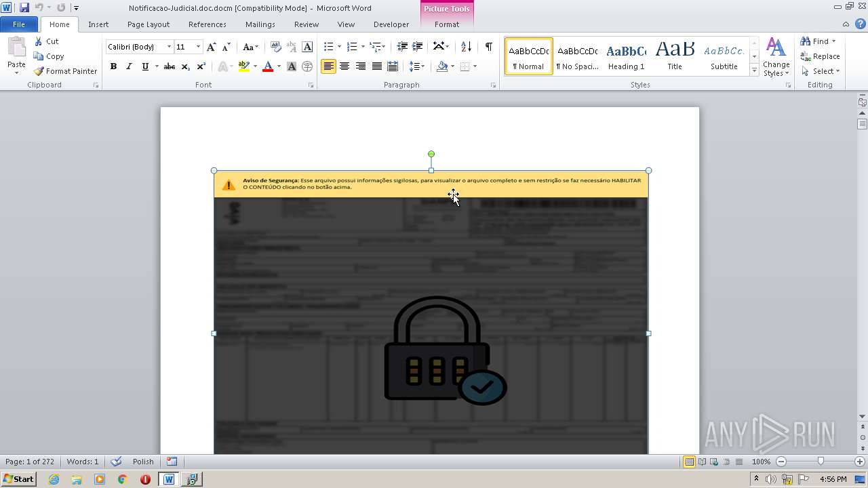Image resolution: width=868 pixels, height=488 pixels.
Task: Toggle Strikethrough formatting
Action: [x=170, y=66]
